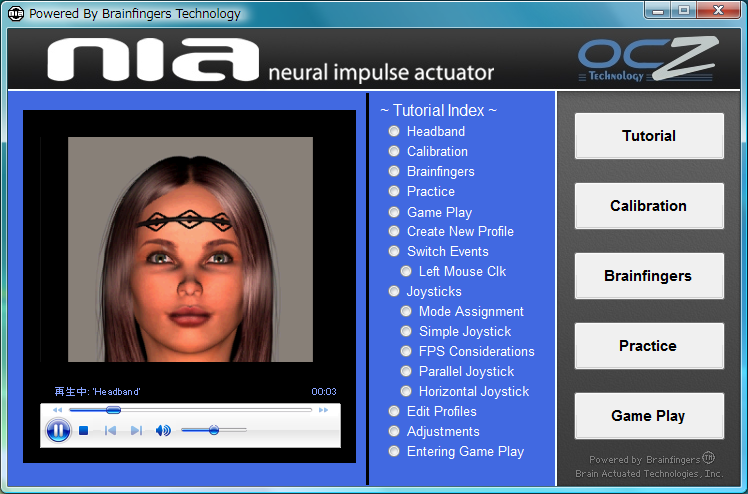Mute the video player sound
The height and width of the screenshot is (494, 748).
(x=163, y=431)
